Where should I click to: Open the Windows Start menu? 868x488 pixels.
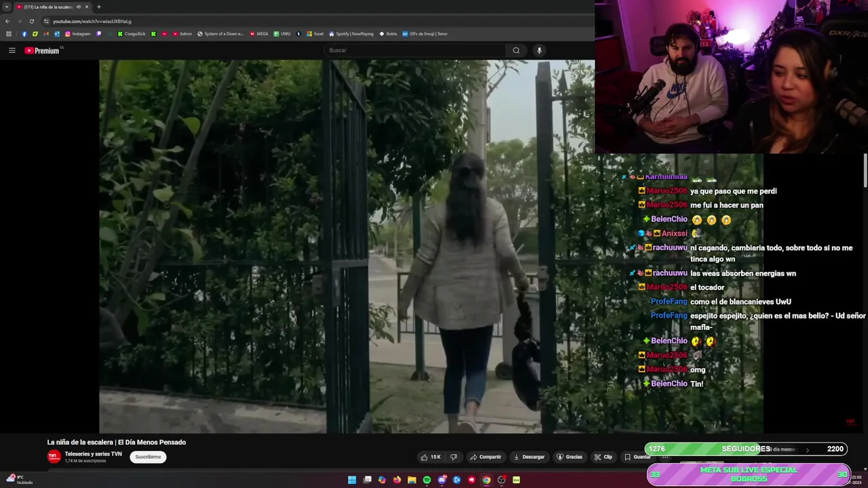(352, 480)
